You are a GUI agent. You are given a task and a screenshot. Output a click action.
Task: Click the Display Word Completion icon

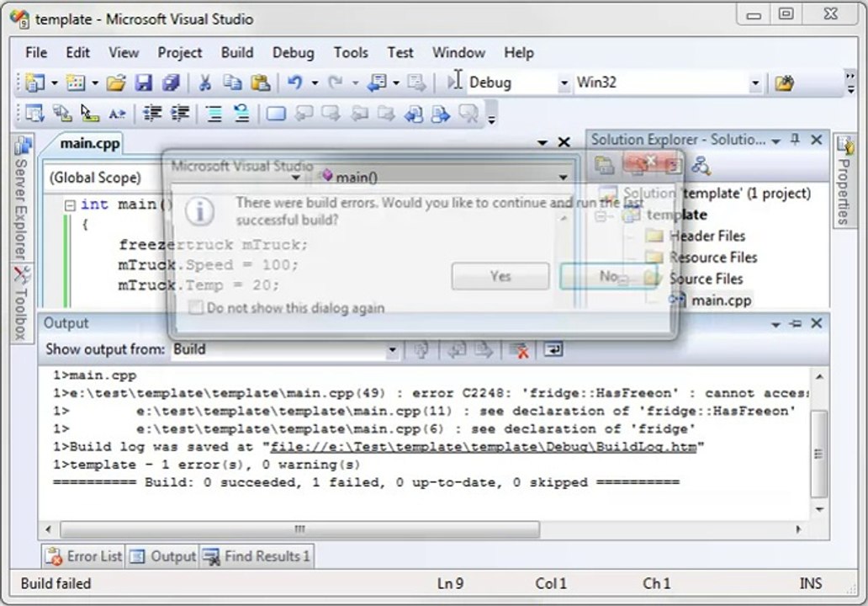tap(117, 114)
